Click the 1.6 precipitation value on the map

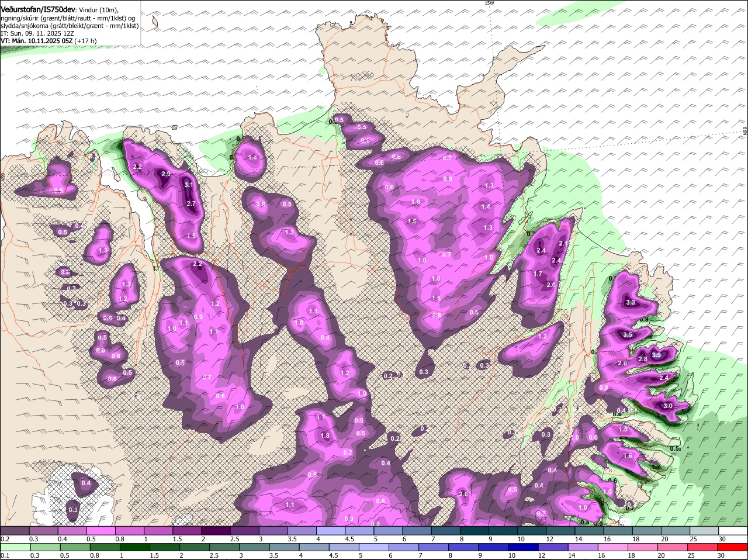point(628,456)
